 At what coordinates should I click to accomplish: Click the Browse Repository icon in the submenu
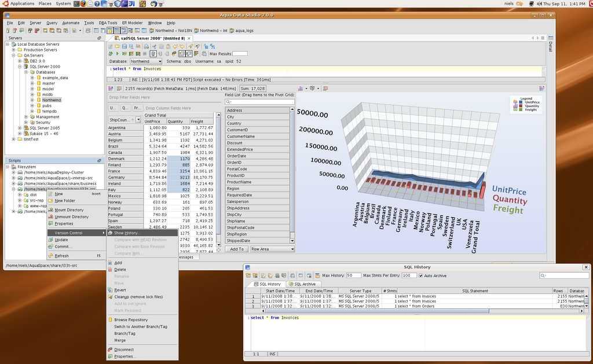(x=110, y=319)
